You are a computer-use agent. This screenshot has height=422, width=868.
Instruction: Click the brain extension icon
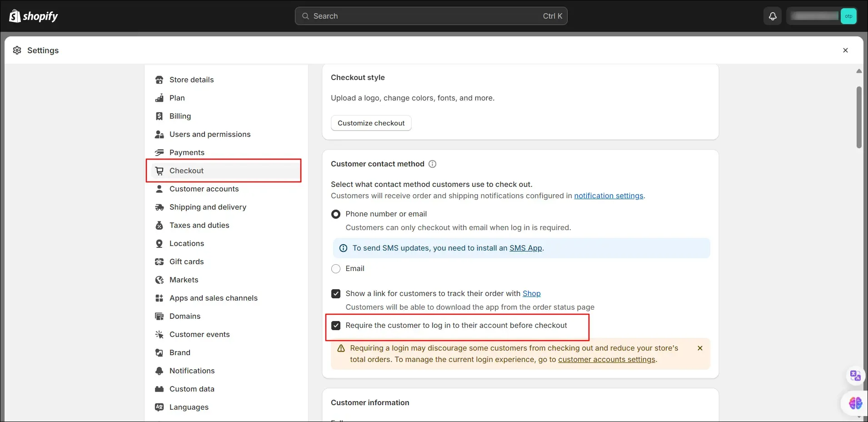click(x=855, y=403)
